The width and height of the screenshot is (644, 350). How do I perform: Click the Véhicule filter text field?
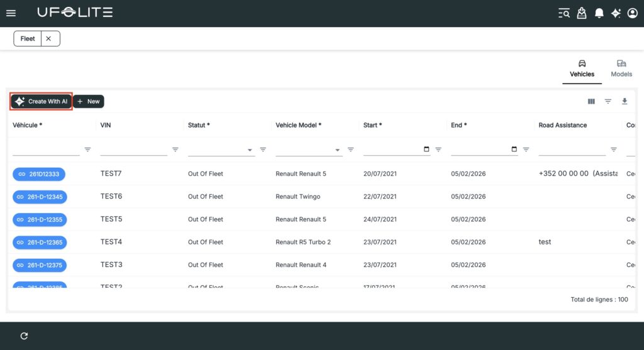tap(46, 150)
